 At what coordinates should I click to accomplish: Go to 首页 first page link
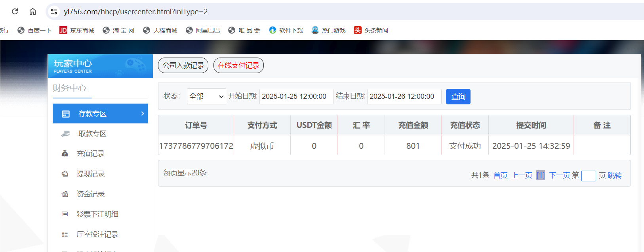(x=500, y=175)
